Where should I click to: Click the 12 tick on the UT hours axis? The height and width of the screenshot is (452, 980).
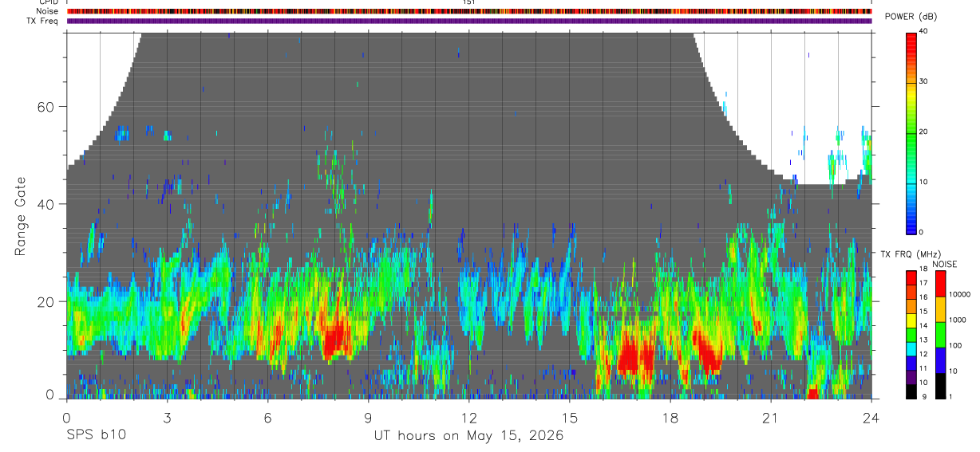468,417
